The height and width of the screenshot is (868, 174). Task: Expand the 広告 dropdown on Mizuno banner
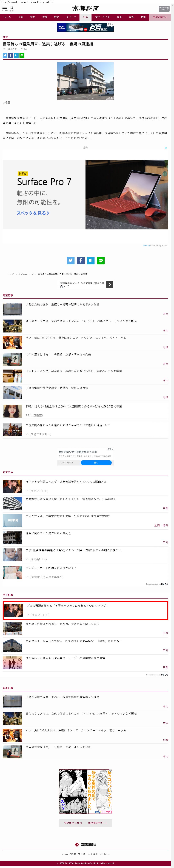110,25
